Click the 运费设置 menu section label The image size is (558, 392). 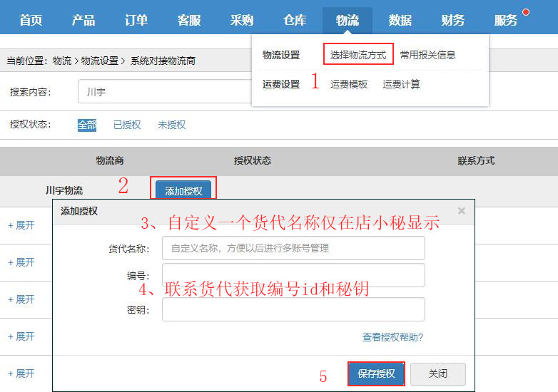[280, 84]
